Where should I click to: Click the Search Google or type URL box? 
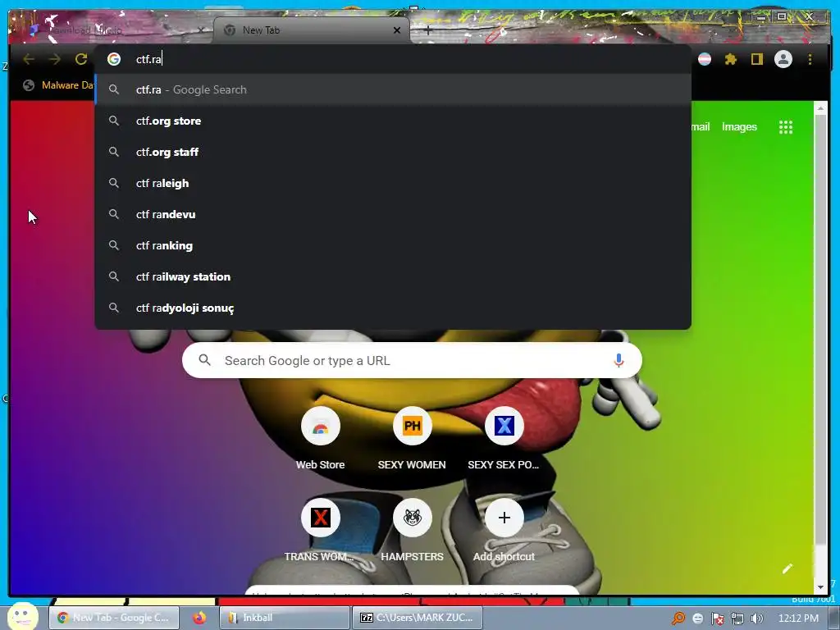click(x=412, y=361)
